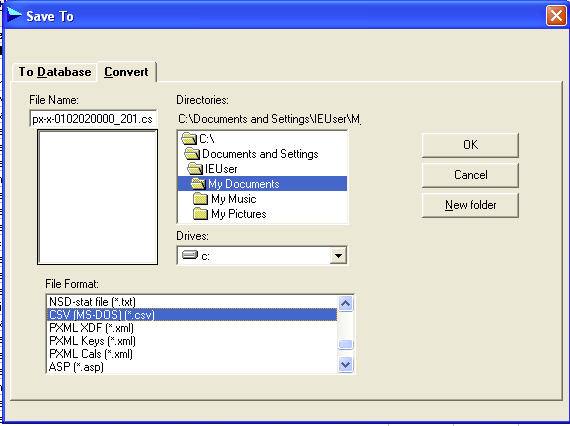The height and width of the screenshot is (426, 570).
Task: Click into the File Name text field
Action: coord(93,119)
